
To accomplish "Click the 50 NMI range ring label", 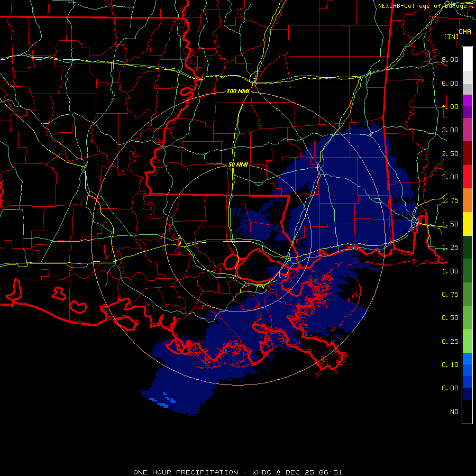I will point(238,164).
